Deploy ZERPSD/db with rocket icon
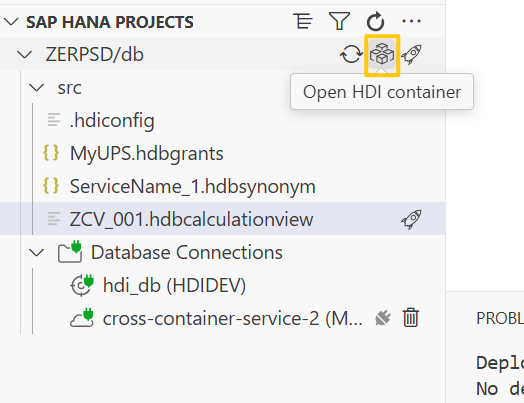This screenshot has width=524, height=403. point(411,54)
